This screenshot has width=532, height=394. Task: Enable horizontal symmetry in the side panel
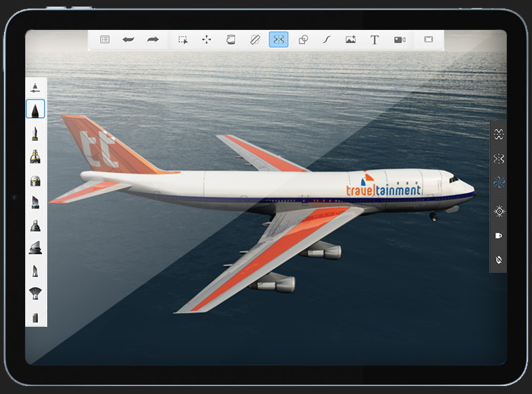point(499,134)
